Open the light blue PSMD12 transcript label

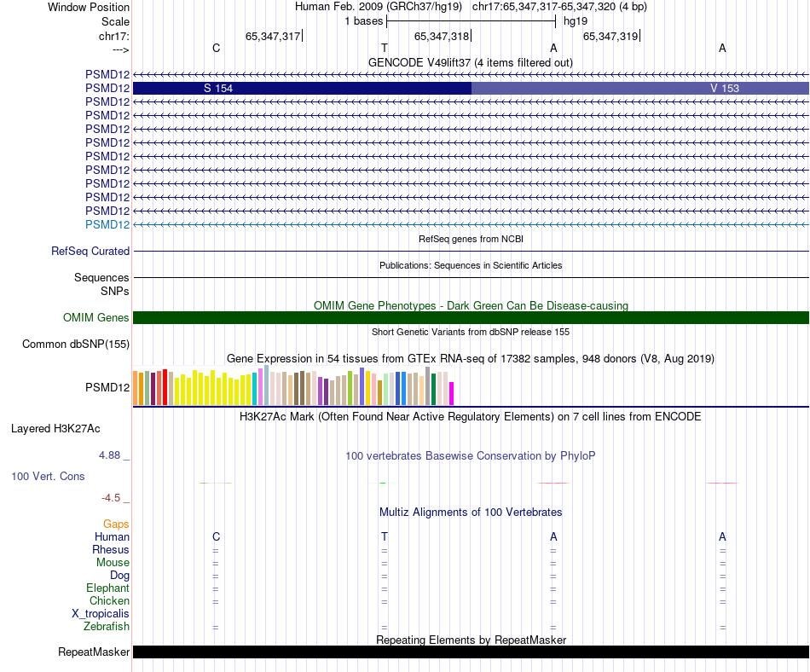coord(107,224)
